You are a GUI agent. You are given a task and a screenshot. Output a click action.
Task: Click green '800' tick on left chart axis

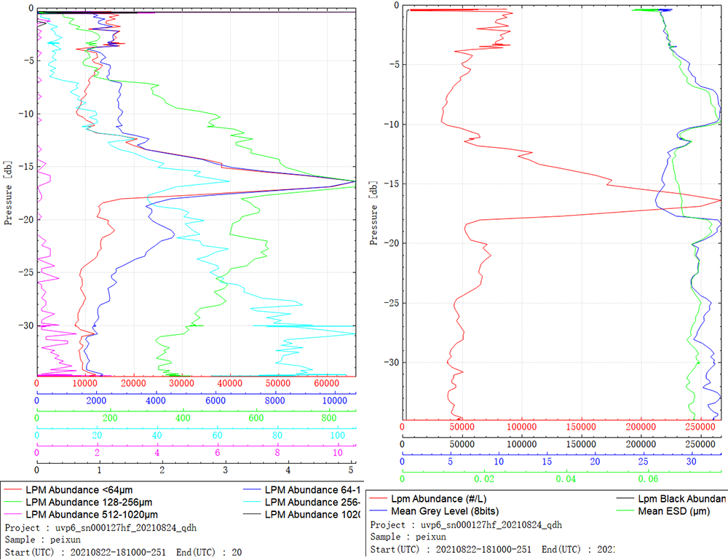click(329, 417)
